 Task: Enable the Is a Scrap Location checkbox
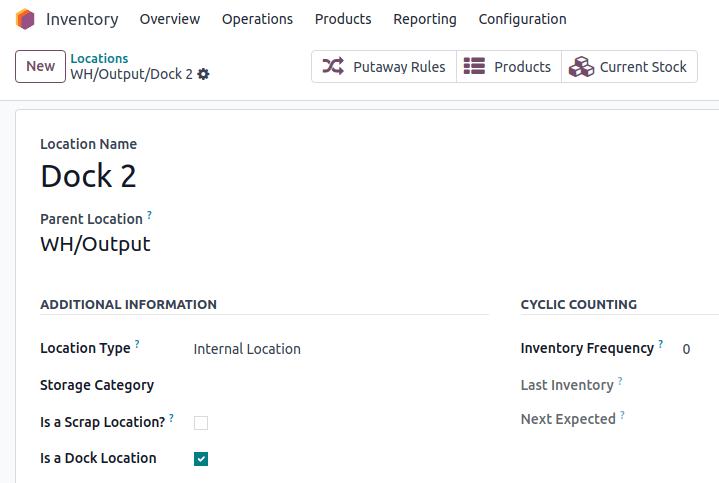[x=201, y=423]
